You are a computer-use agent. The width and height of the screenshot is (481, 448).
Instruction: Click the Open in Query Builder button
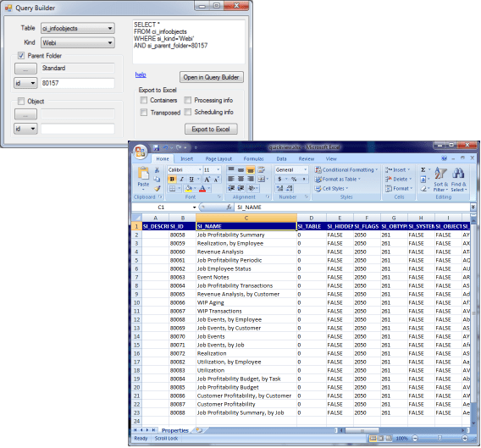pyautogui.click(x=212, y=77)
